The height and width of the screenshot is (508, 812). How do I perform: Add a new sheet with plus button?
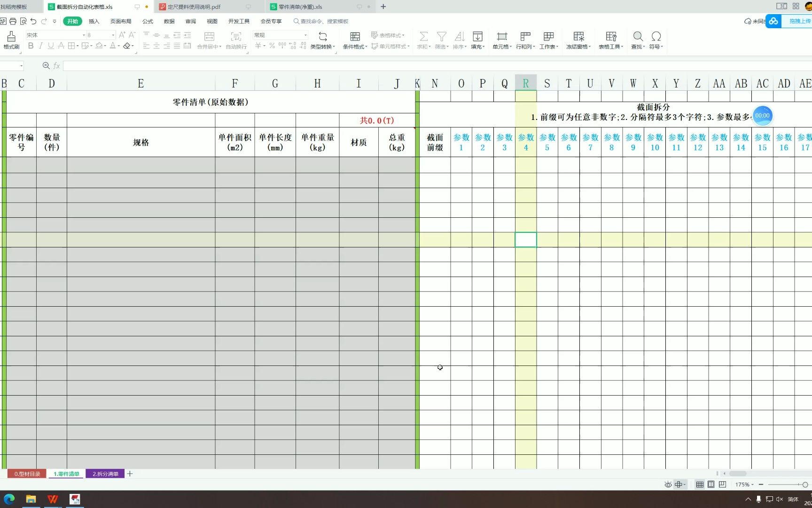[x=130, y=474]
